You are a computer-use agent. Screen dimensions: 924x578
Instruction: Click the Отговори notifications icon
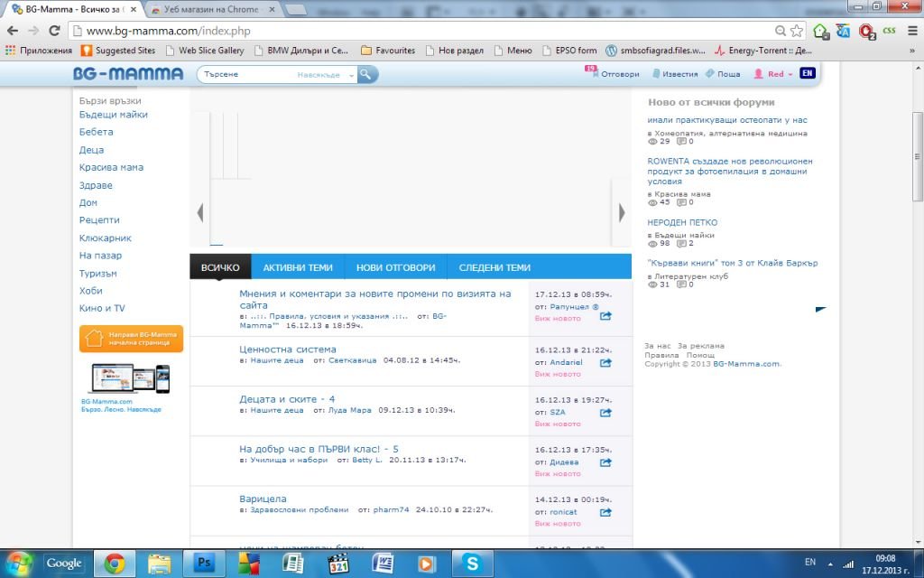(592, 72)
